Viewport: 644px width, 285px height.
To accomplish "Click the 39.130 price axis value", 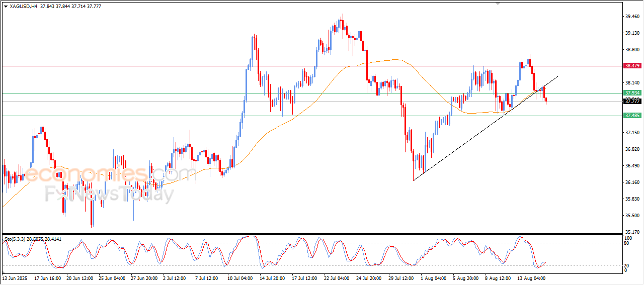I will pyautogui.click(x=632, y=33).
